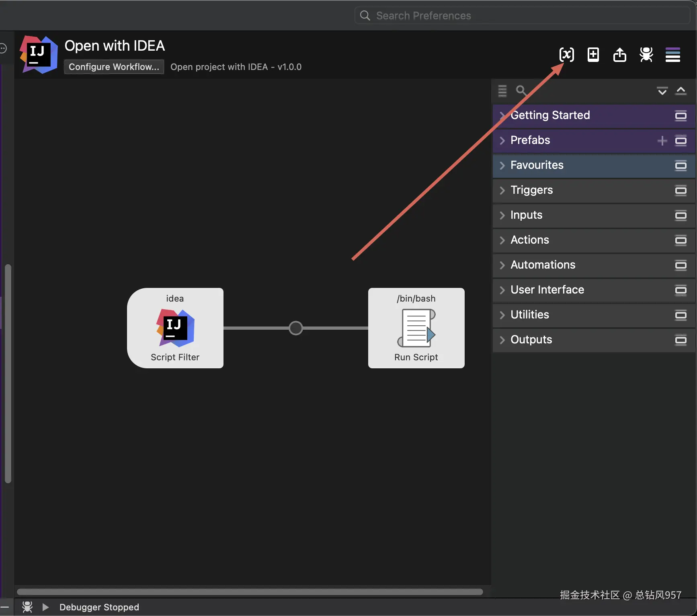Start the debugger play button
Image resolution: width=697 pixels, height=616 pixels.
pyautogui.click(x=45, y=607)
